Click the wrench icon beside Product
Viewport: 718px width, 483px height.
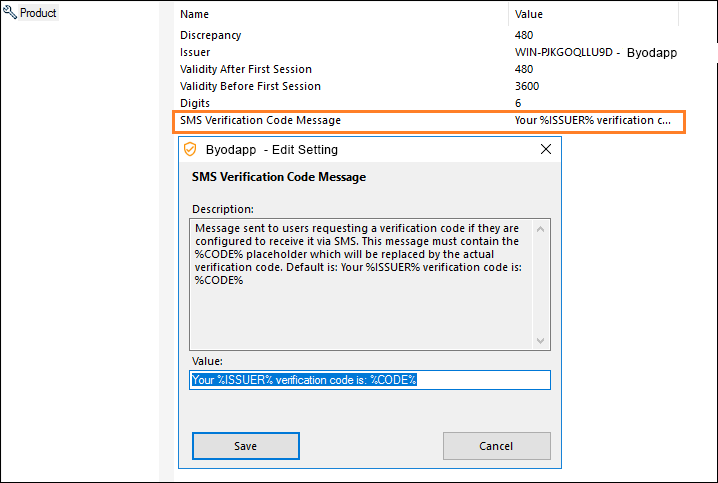tap(10, 13)
